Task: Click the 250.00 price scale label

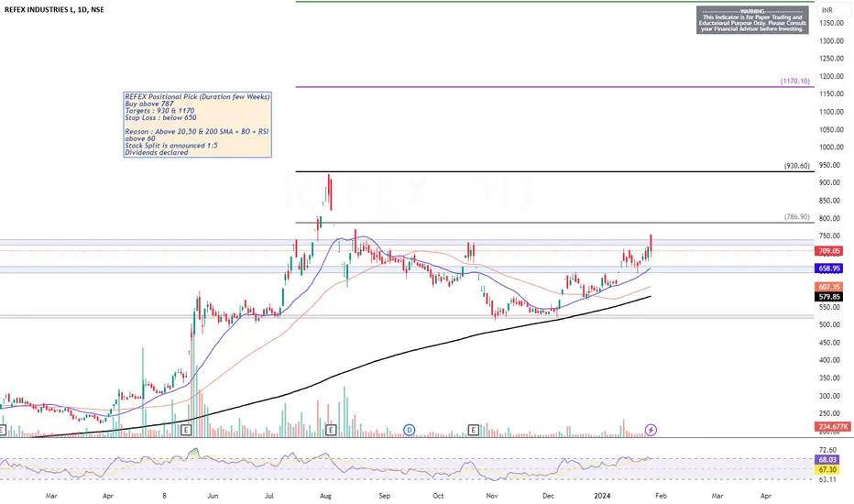Action: coord(831,413)
